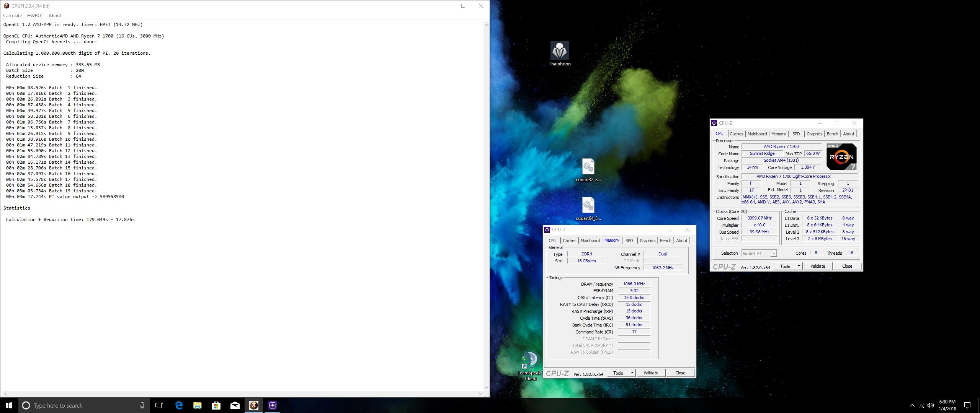Click Validate in CPU-Z Memory window
Image resolution: width=980 pixels, height=413 pixels.
(651, 373)
